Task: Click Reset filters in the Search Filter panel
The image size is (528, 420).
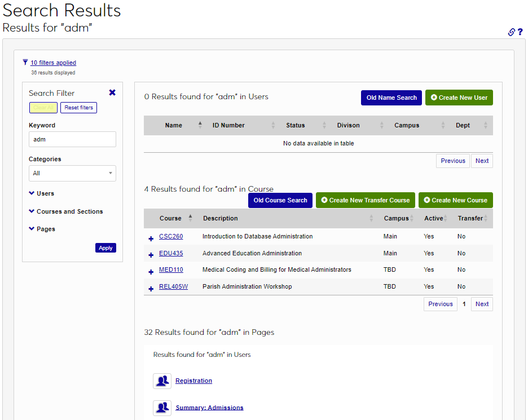Action: [78, 107]
